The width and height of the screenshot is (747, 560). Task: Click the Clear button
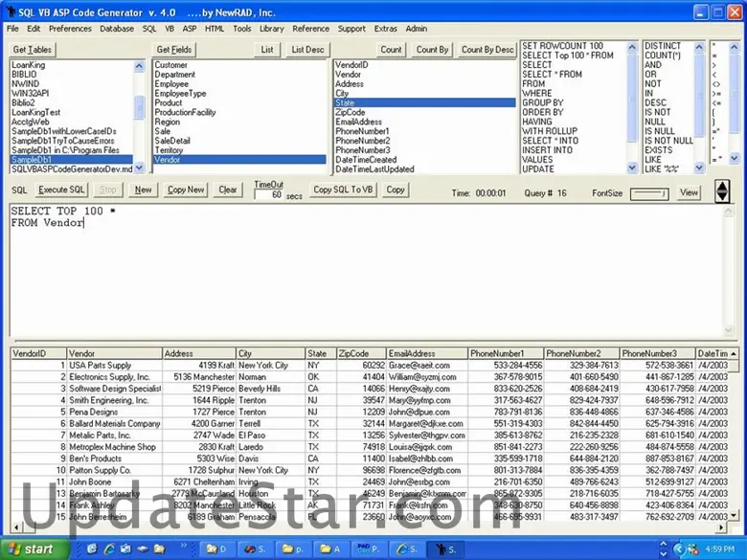(x=228, y=190)
